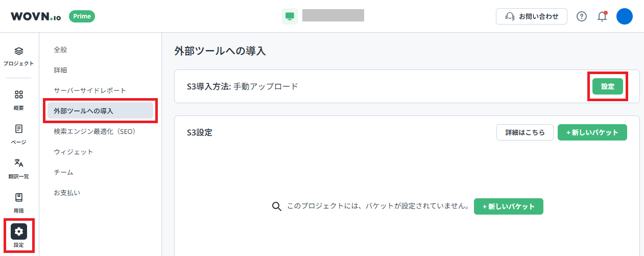644x256 pixels.
Task: Select 全般 in settings menu
Action: pos(60,50)
